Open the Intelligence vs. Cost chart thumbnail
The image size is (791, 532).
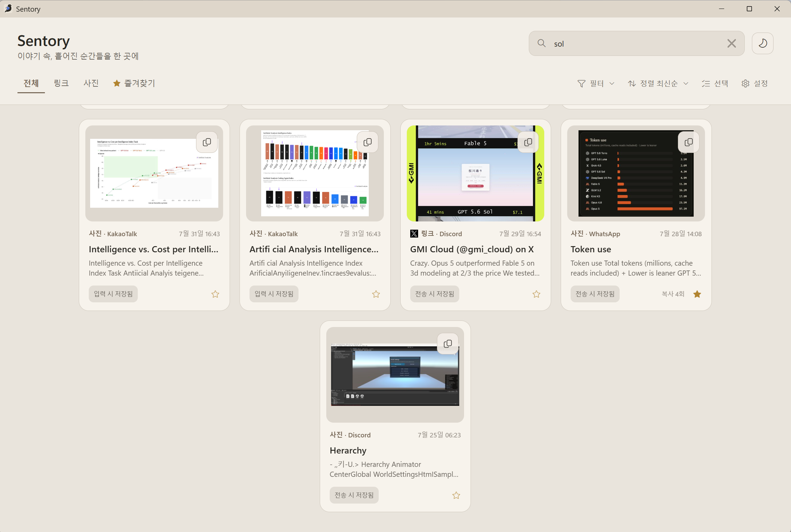tap(154, 173)
